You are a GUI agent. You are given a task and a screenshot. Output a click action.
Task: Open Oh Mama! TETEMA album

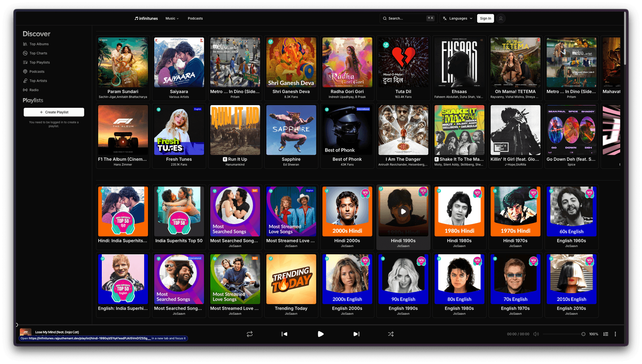[x=515, y=62]
